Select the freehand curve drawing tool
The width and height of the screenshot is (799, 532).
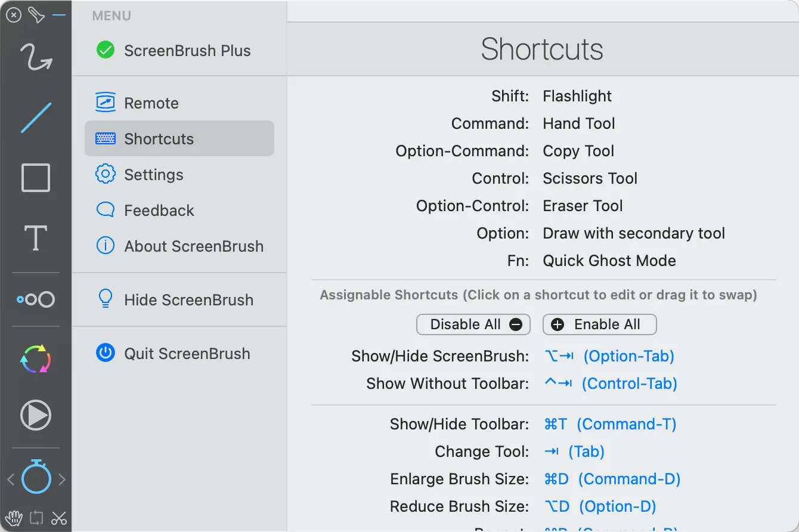click(36, 57)
